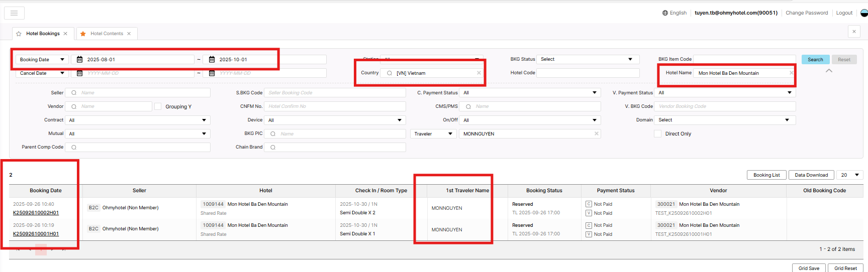Click the Country search magnifier icon
The height and width of the screenshot is (272, 868).
(390, 73)
